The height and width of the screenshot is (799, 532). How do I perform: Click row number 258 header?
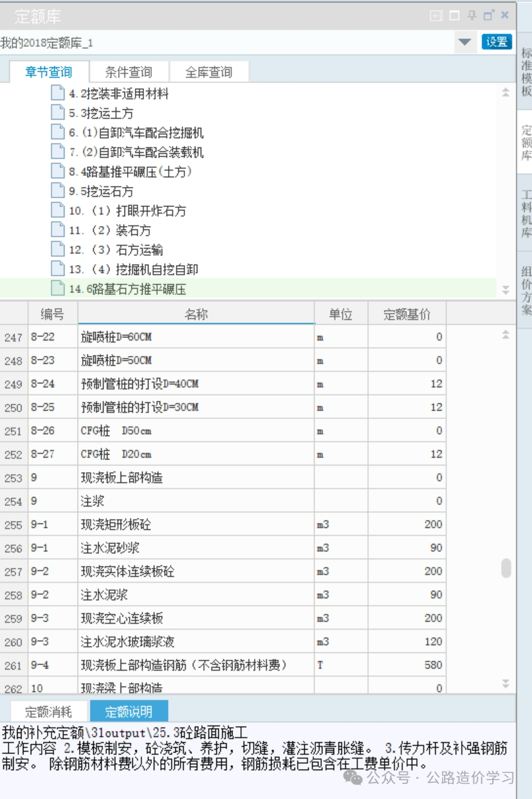[14, 595]
